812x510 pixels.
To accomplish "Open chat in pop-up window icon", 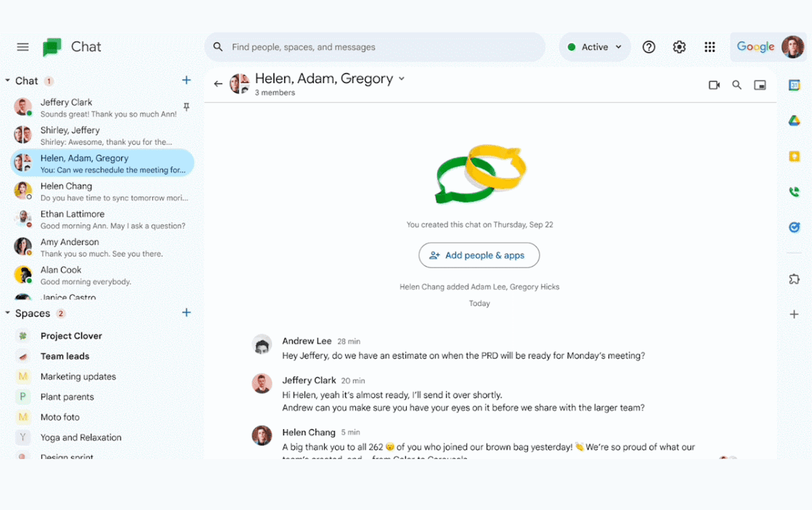I will pyautogui.click(x=760, y=85).
